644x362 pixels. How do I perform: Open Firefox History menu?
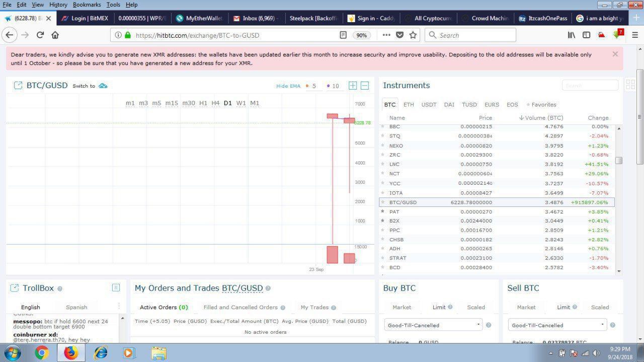[58, 5]
